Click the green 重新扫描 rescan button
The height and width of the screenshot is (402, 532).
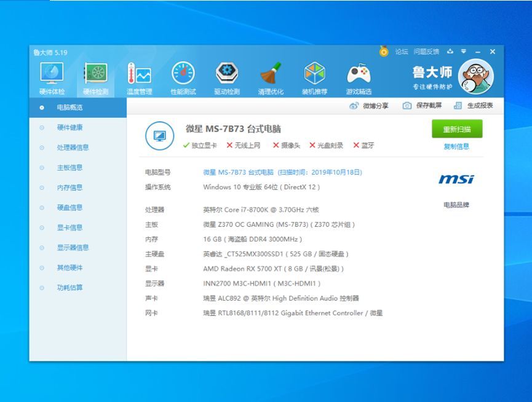(x=457, y=129)
